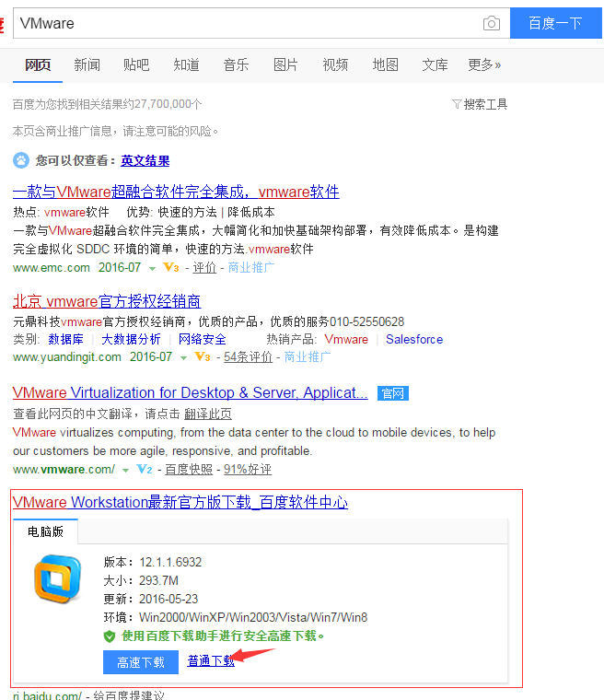Switch to the 音乐 tab

(236, 65)
